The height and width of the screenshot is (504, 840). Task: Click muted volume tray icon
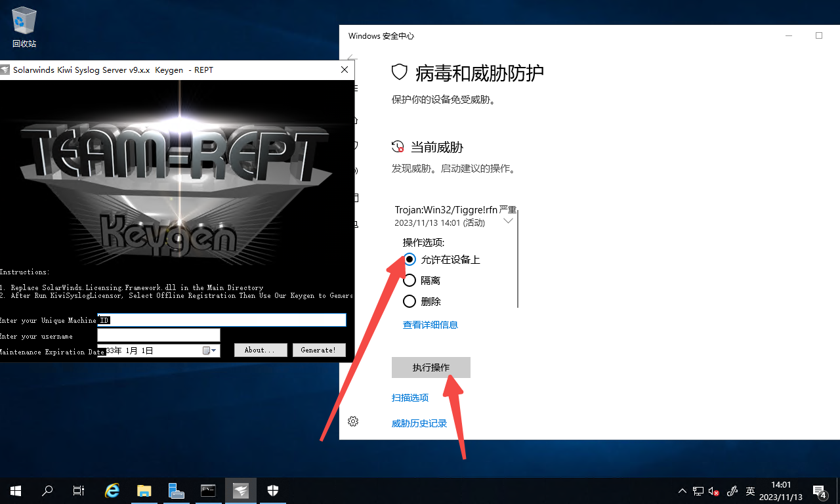[x=715, y=491]
